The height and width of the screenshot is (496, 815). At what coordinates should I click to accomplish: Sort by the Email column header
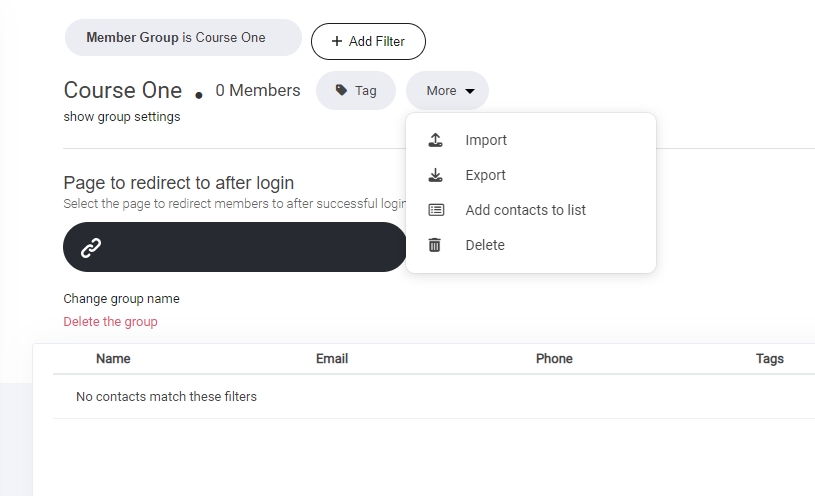332,358
